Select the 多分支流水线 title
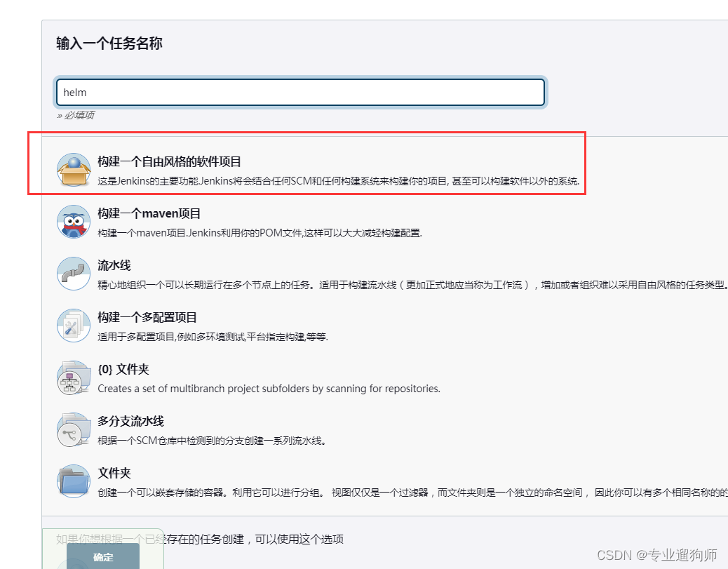728x569 pixels. [130, 421]
